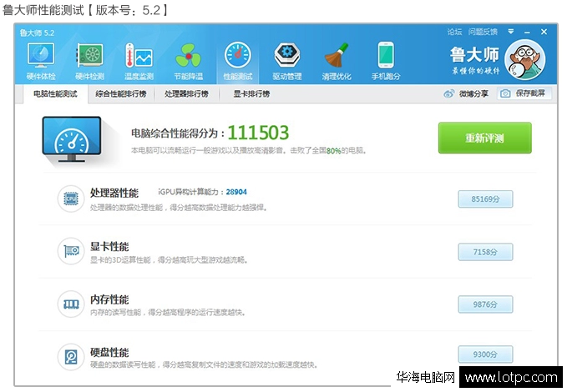Switch to 处理器排行榜 tab
This screenshot has height=392, width=567.
[186, 94]
